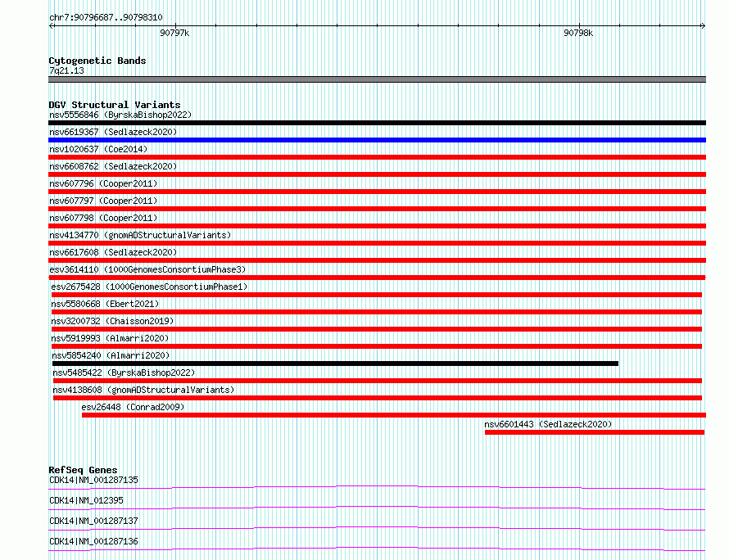Select nsv4138608 (gnomADStructuralVariants) label
729x560 pixels.
143,390
